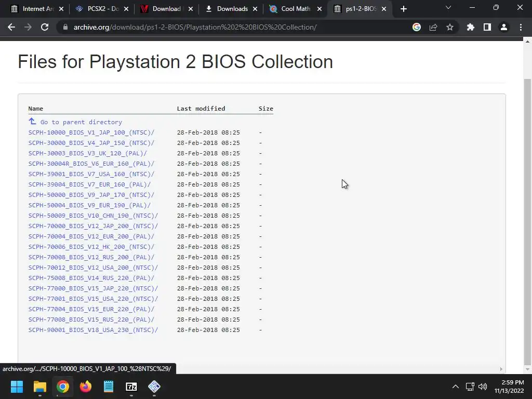
Task: Open a new tab with the plus button
Action: coord(403,9)
